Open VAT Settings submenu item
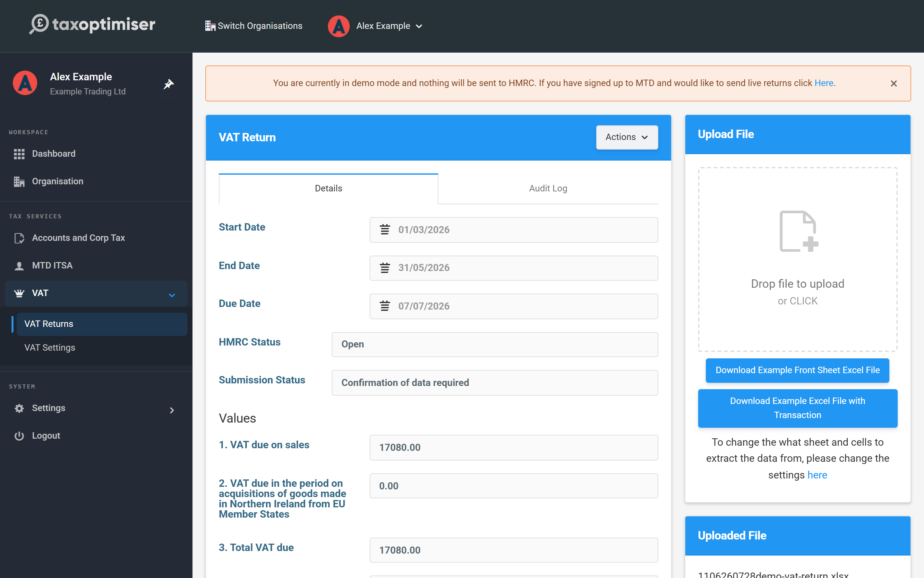Viewport: 924px width, 578px height. coord(102,347)
